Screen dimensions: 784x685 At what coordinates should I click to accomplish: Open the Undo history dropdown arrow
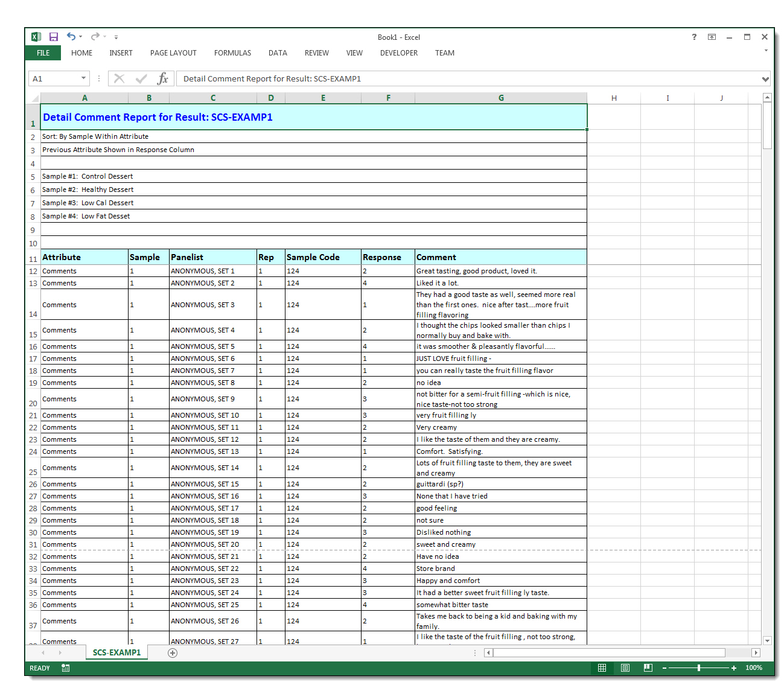[x=81, y=37]
